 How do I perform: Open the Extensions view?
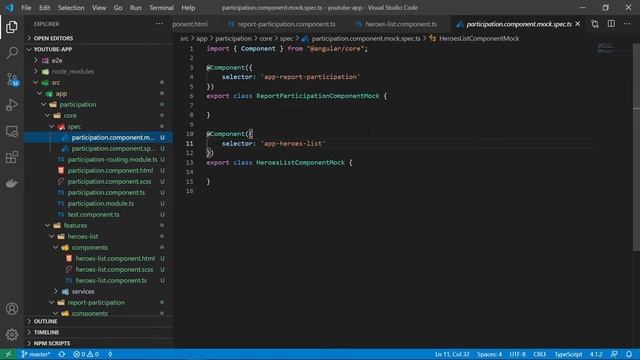point(12,157)
